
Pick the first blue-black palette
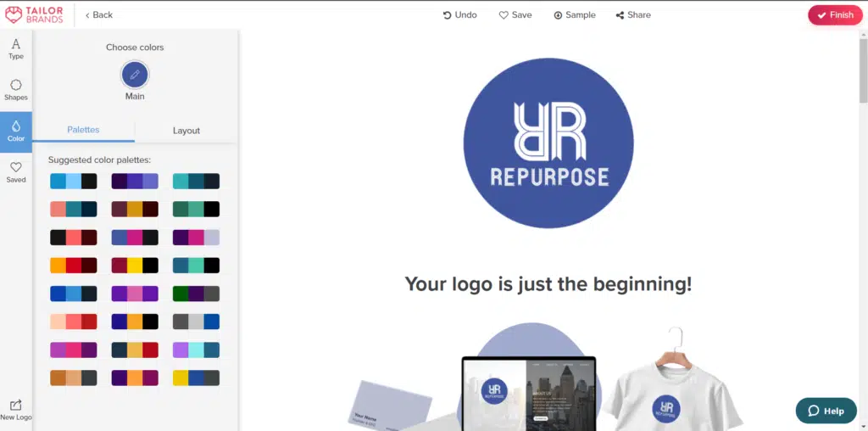(74, 181)
